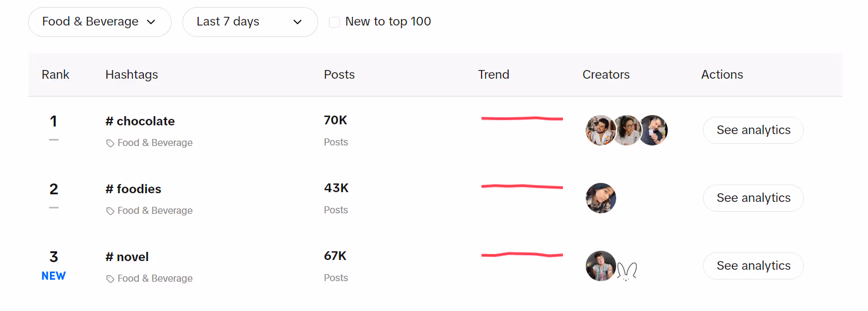Open the middle creator avatar for chocolate

pyautogui.click(x=627, y=130)
